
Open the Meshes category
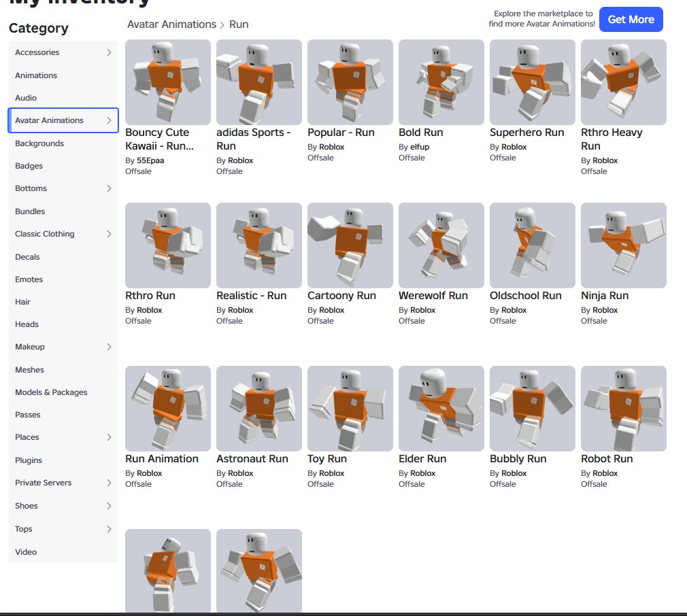(63, 369)
